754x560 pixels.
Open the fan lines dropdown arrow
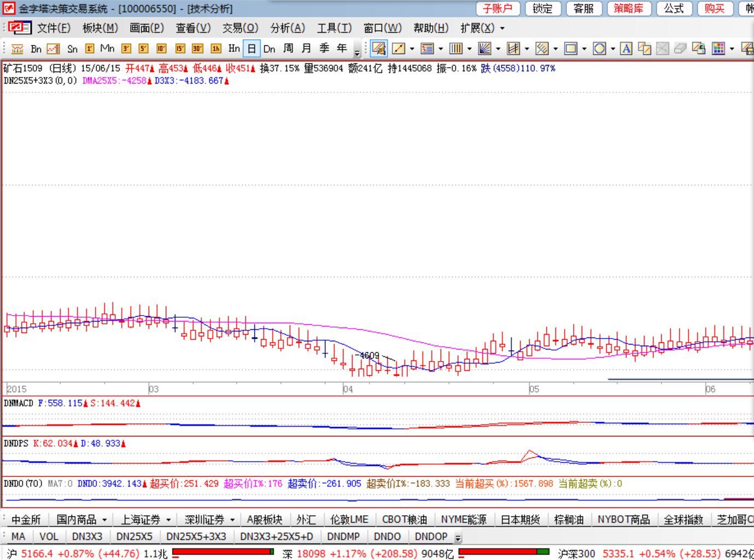click(x=498, y=49)
